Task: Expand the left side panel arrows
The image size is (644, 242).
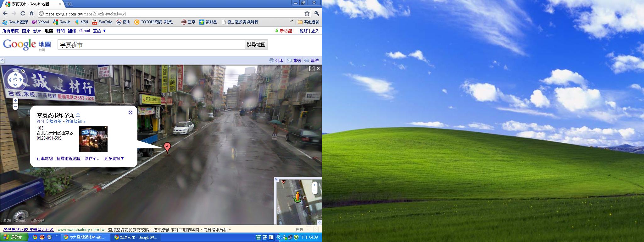Action: [2, 60]
